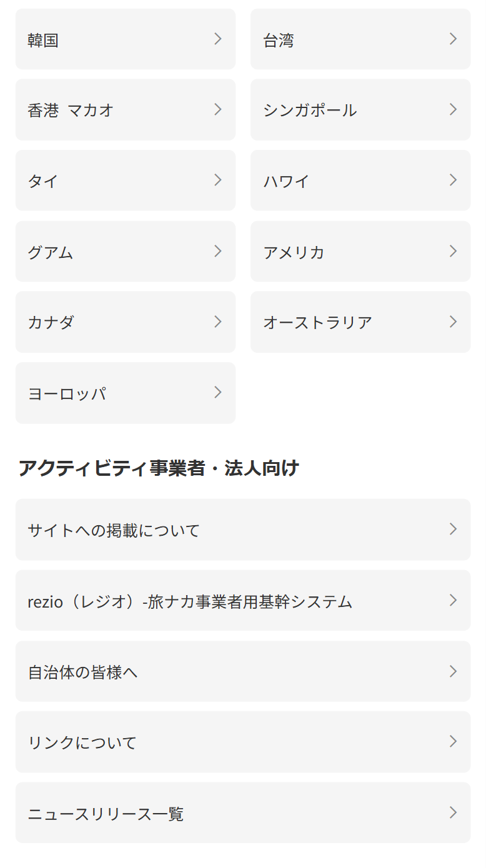This screenshot has height=868, width=486.
Task: Click the chevron on リンクについて row
Action: pos(453,742)
